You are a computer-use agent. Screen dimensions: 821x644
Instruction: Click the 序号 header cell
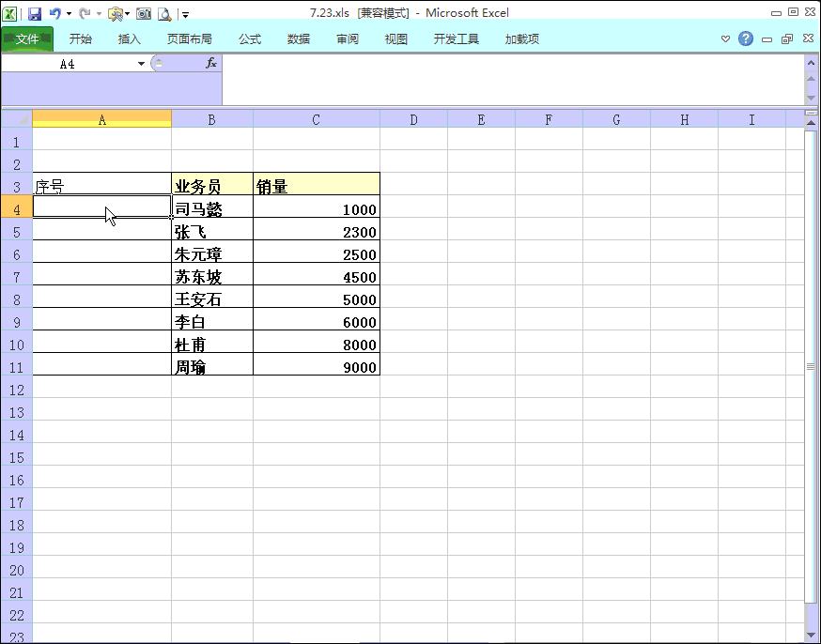click(102, 184)
